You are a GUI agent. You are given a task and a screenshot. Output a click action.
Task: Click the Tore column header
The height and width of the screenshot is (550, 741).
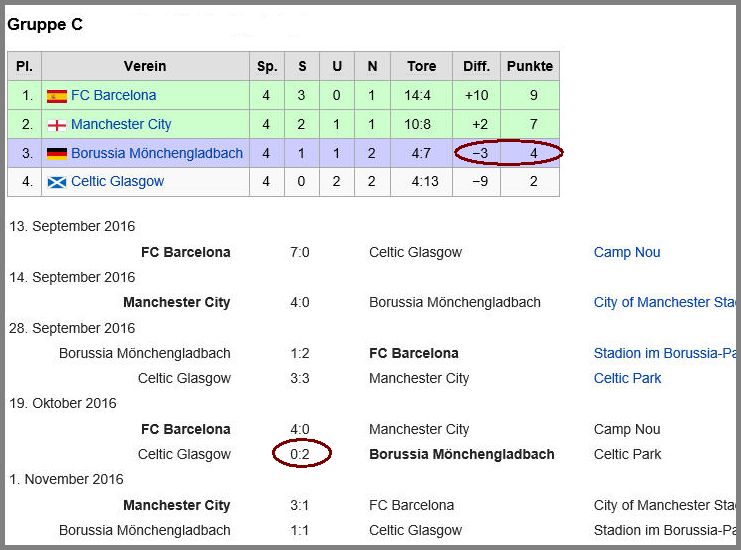421,66
